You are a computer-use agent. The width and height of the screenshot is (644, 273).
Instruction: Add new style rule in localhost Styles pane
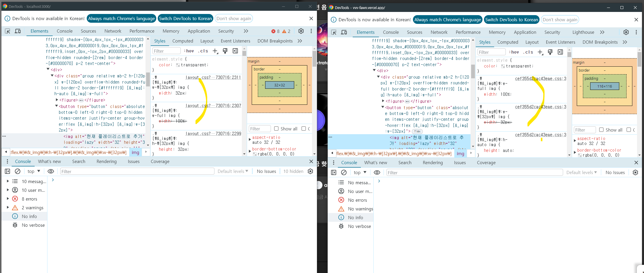[x=215, y=51]
